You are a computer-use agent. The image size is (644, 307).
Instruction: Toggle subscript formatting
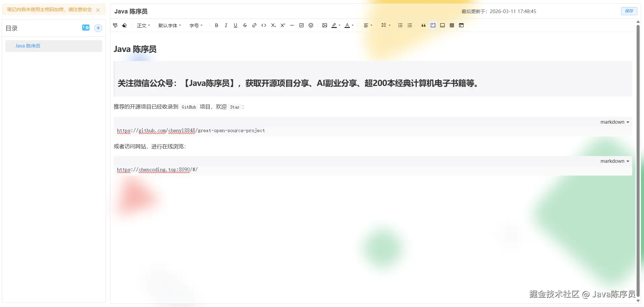point(273,25)
